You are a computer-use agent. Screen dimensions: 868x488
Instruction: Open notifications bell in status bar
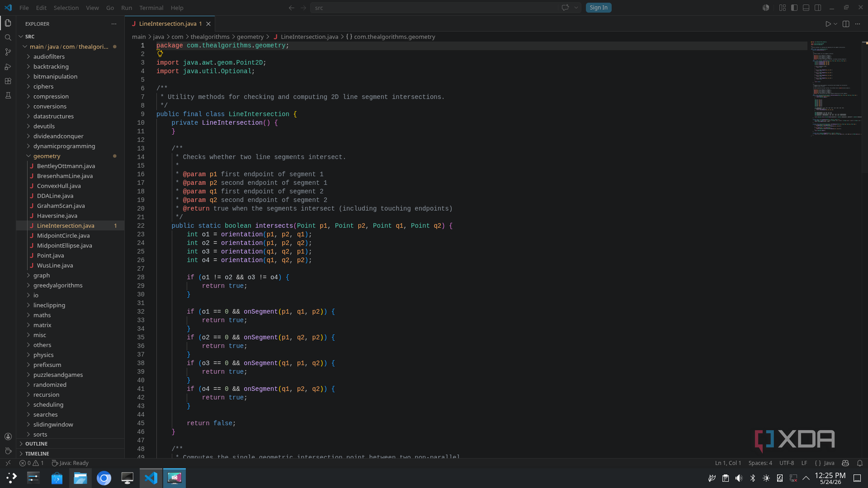(x=860, y=463)
